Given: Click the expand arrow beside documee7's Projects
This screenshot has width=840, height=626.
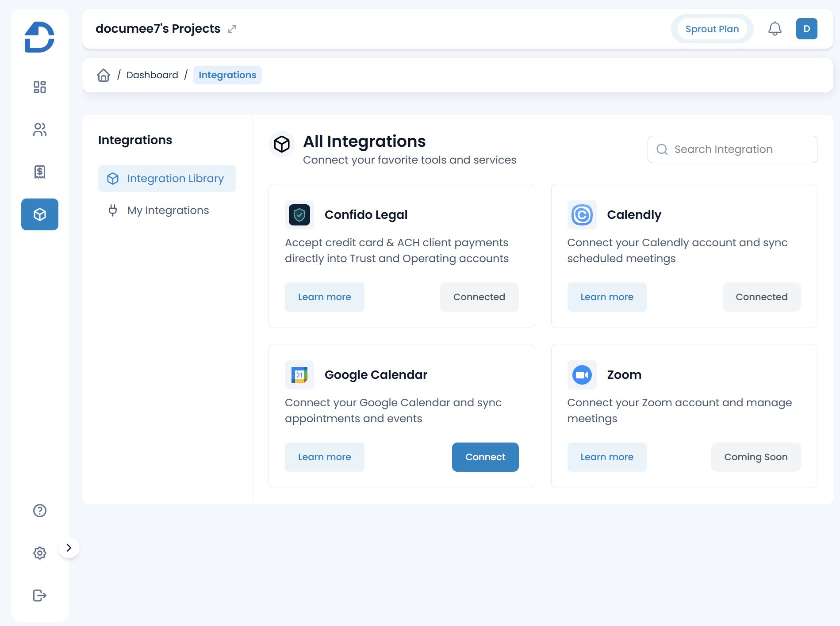Looking at the screenshot, I should (x=232, y=29).
